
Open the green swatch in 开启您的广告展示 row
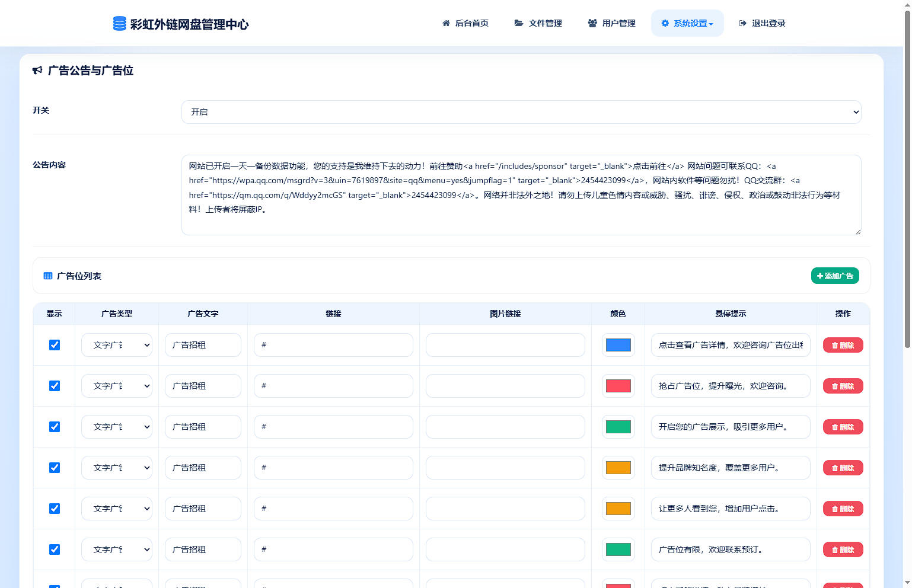pos(618,427)
